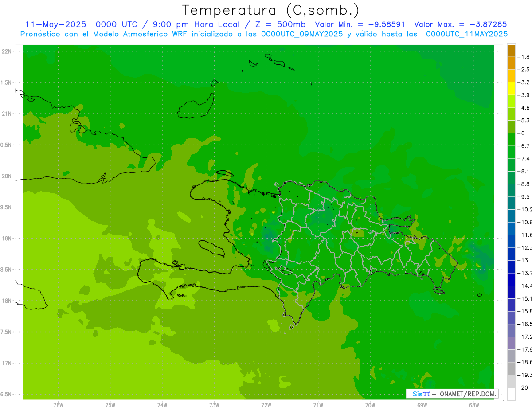532x411 pixels.
Task: Click the '70W' longitude axis label
Action: click(370, 405)
